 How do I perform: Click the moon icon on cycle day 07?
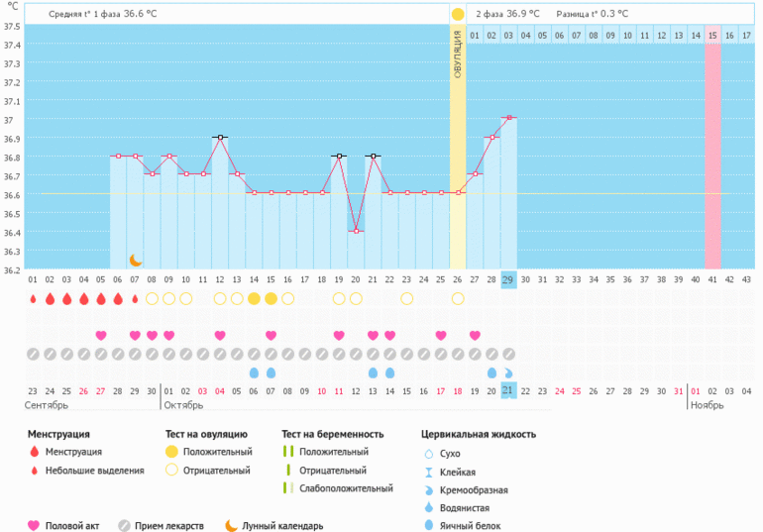(136, 261)
